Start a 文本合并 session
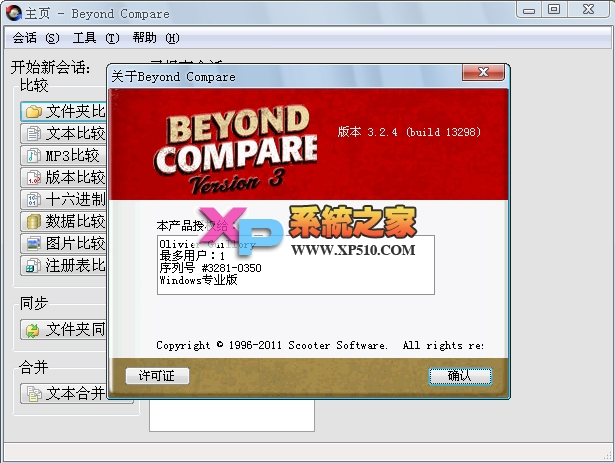 pyautogui.click(x=64, y=394)
